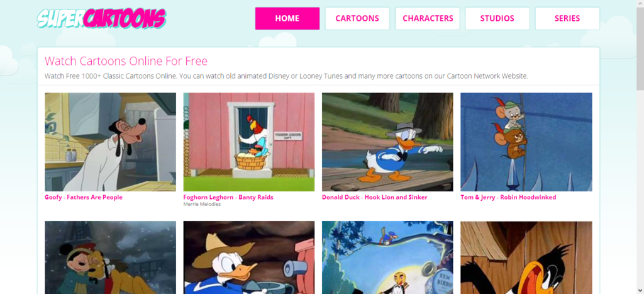Click the SuperCartoons logo
This screenshot has height=294, width=644.
[101, 18]
